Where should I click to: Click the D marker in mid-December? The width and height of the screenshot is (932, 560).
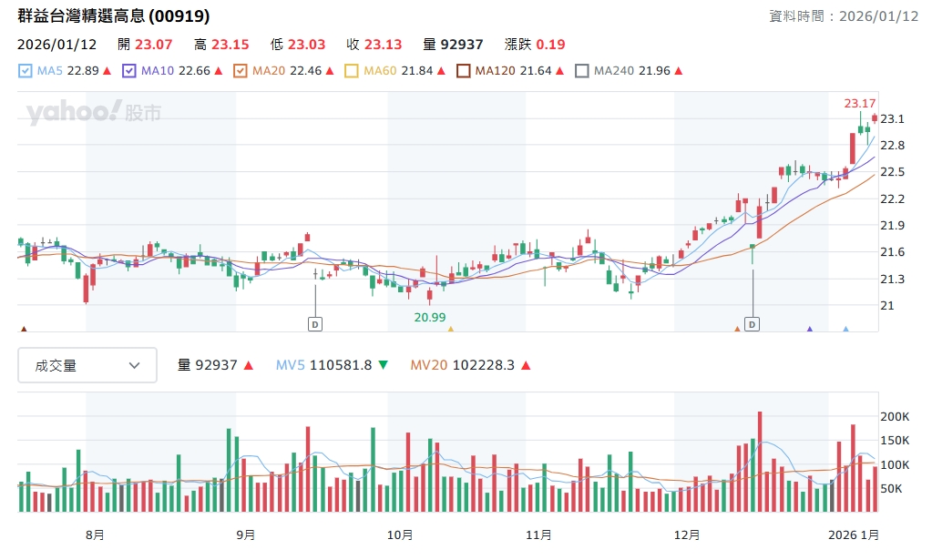[x=753, y=323]
